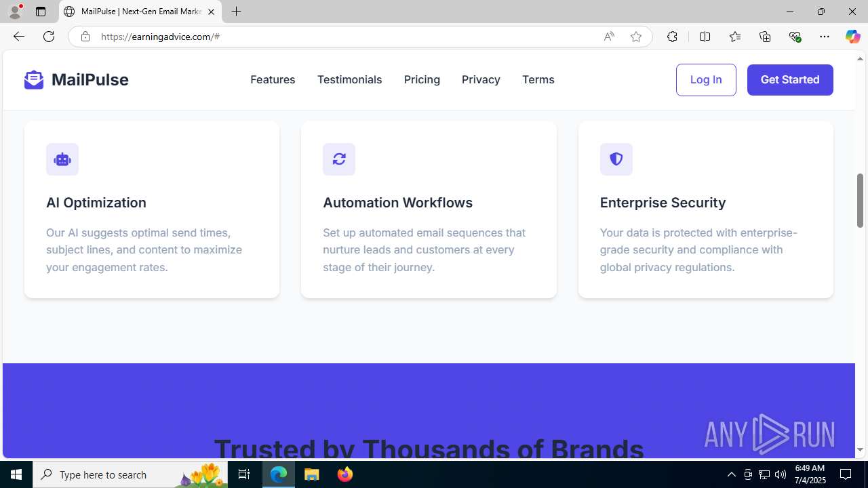The width and height of the screenshot is (868, 488).
Task: Click the Windows taskbar search box
Action: click(x=130, y=474)
